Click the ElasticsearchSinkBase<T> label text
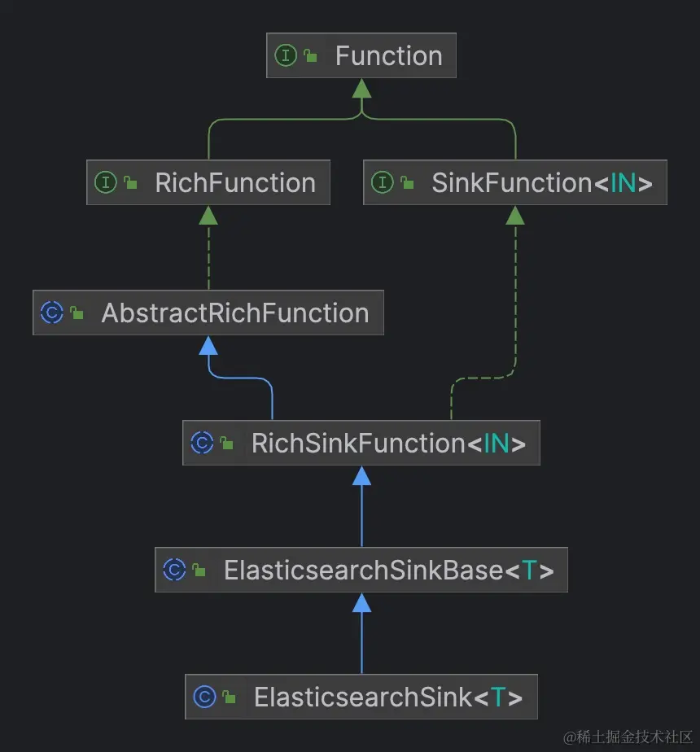700x752 pixels. [389, 570]
